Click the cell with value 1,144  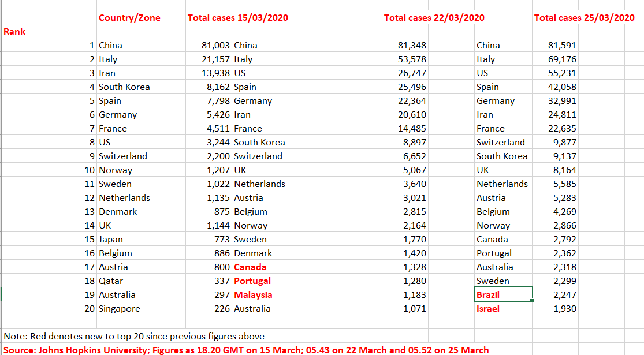coord(209,225)
